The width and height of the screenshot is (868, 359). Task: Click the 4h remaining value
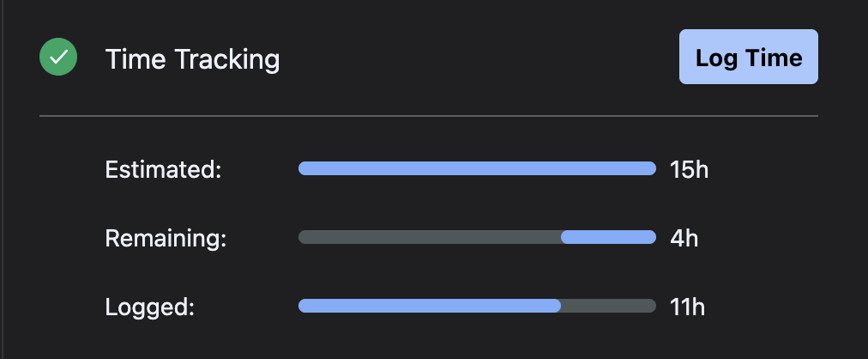pyautogui.click(x=684, y=238)
